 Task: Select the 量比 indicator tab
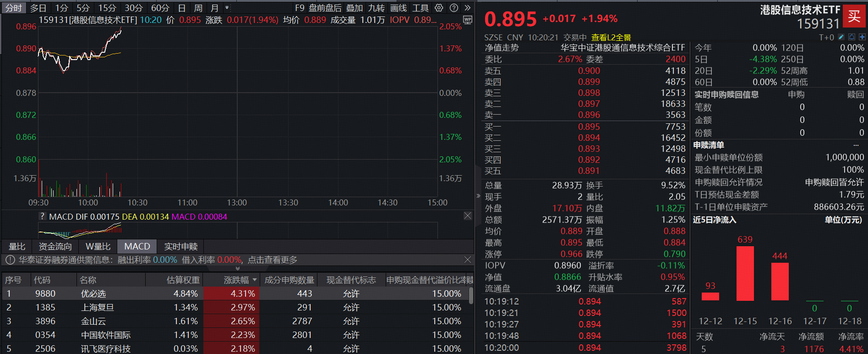[x=17, y=246]
